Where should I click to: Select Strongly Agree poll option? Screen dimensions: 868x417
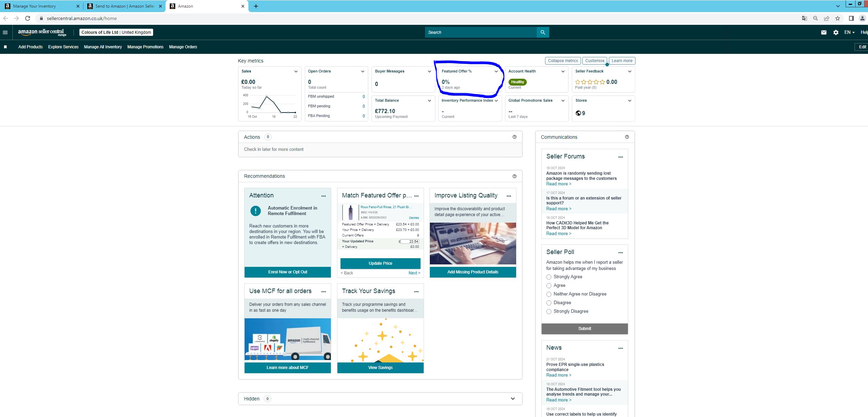pyautogui.click(x=549, y=277)
